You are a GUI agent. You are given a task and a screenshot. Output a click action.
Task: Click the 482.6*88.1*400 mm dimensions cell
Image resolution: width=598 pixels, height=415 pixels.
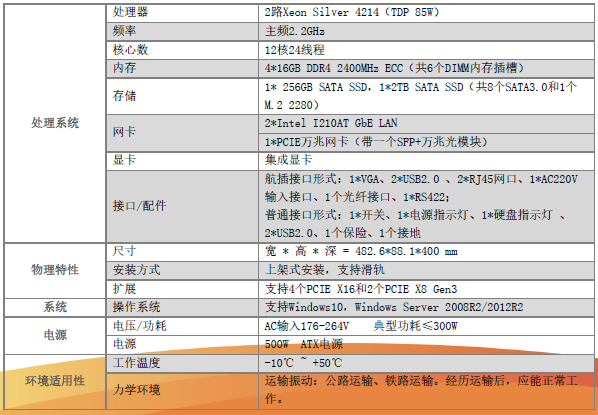426,252
